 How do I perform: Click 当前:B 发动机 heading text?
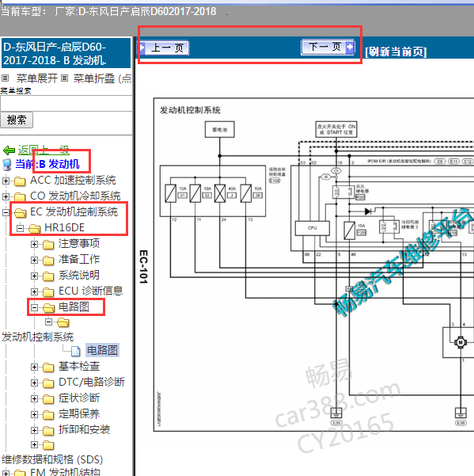click(47, 164)
